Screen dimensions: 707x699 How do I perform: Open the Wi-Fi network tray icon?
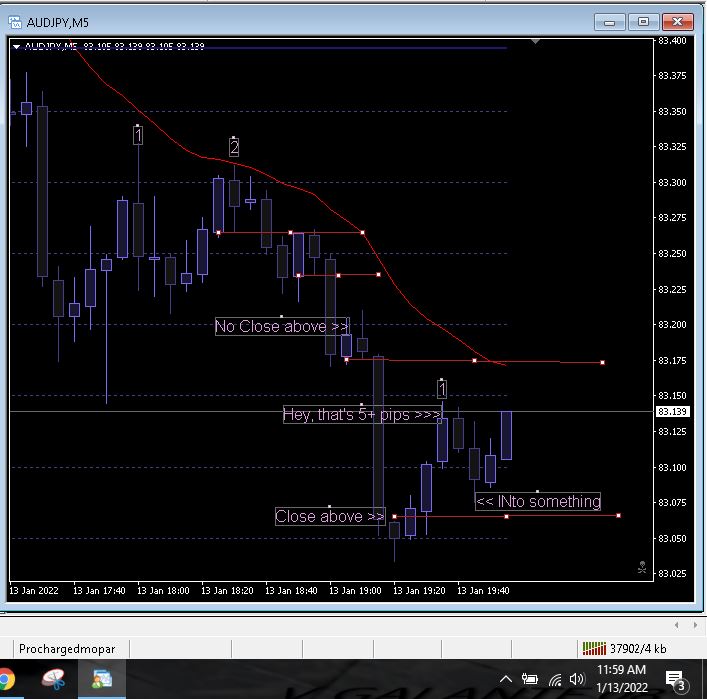point(555,679)
